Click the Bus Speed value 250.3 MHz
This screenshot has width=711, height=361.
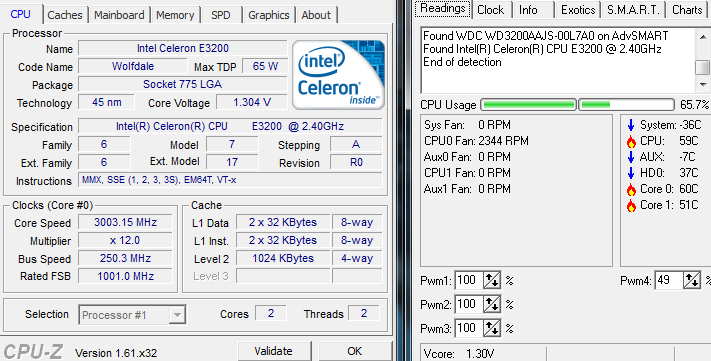tap(125, 259)
